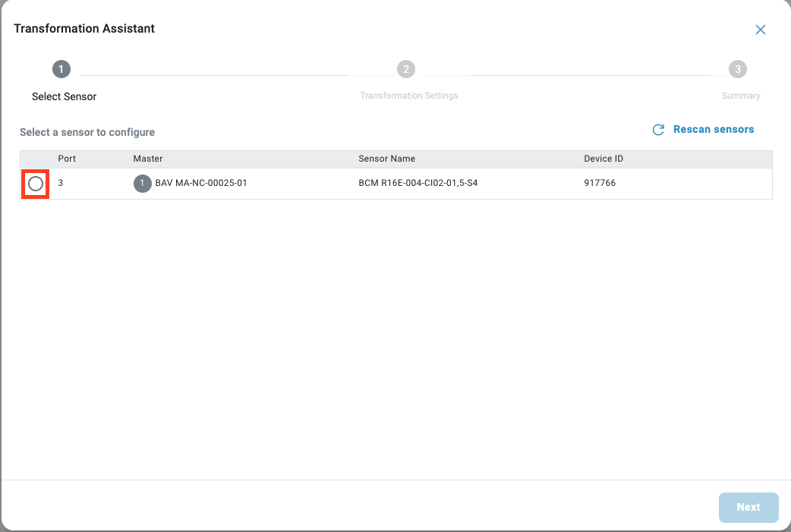Click the Rescan sensors link text
This screenshot has height=532, width=791.
[x=713, y=130]
